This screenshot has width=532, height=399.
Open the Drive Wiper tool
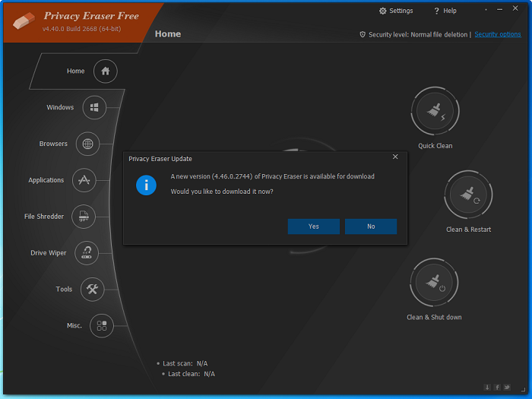point(87,253)
